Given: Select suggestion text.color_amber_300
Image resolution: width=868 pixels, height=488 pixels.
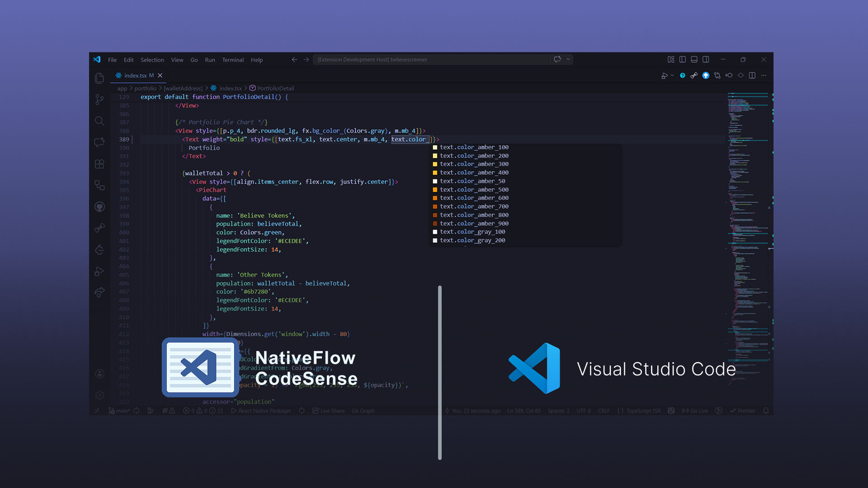Looking at the screenshot, I should 524,164.
